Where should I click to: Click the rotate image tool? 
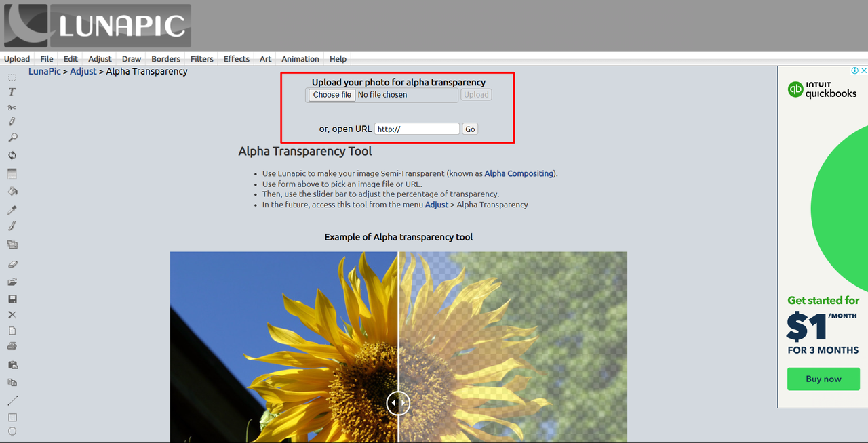[12, 155]
